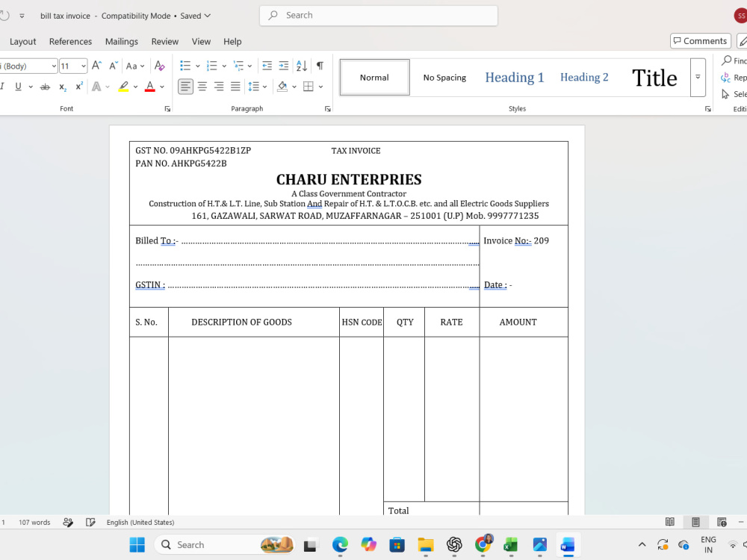Center align the paragraph
Viewport: 747px width, 560px height.
coord(202,87)
